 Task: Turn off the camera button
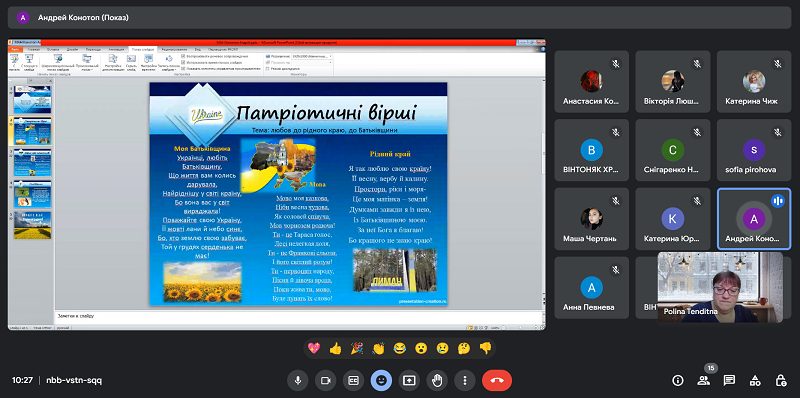pos(325,380)
